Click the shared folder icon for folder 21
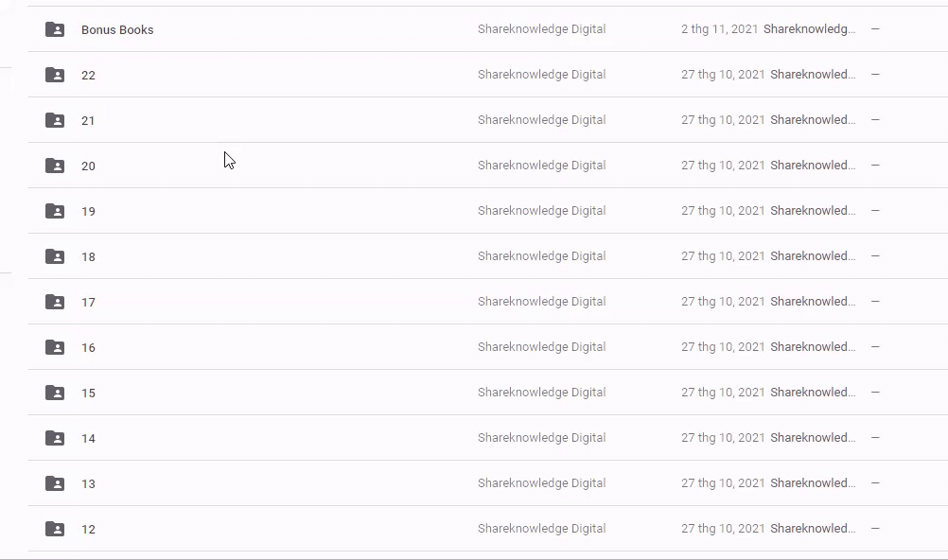Screen dimensions: 948x560 coord(55,120)
